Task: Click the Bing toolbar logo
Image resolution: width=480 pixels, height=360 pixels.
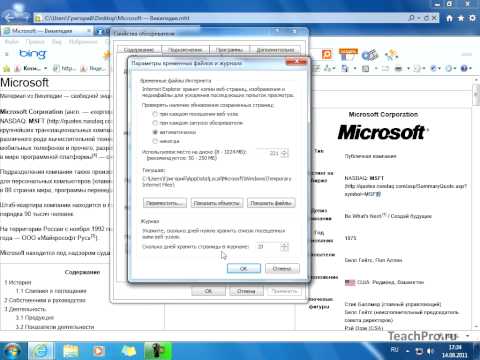Action: (32, 54)
